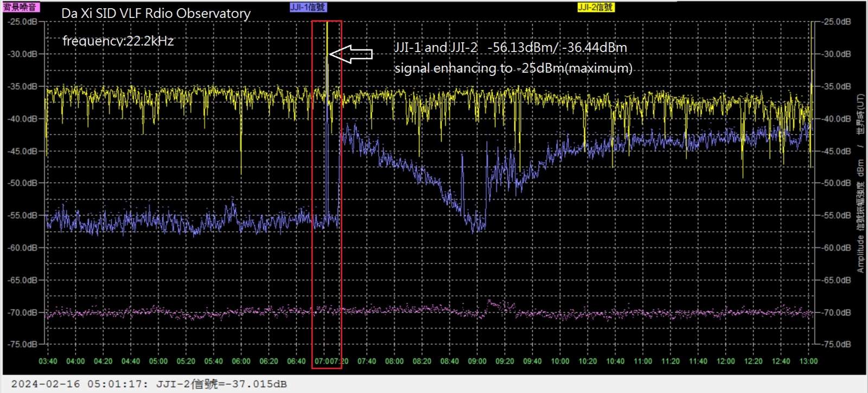Click the -25.0dB label on left axis
This screenshot has width=868, height=393.
coord(23,22)
